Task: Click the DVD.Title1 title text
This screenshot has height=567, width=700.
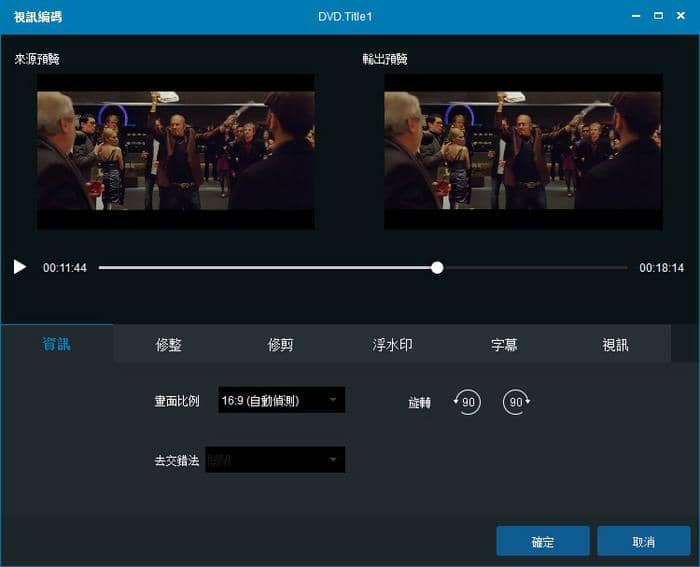Action: pyautogui.click(x=345, y=17)
